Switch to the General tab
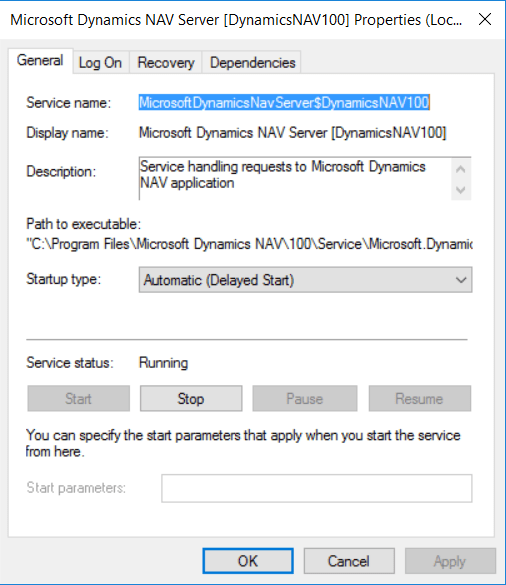506x585 pixels. tap(40, 60)
